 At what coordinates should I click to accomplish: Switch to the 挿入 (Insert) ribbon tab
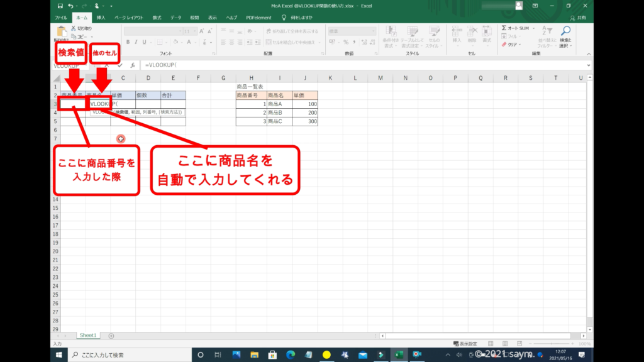coord(101,18)
